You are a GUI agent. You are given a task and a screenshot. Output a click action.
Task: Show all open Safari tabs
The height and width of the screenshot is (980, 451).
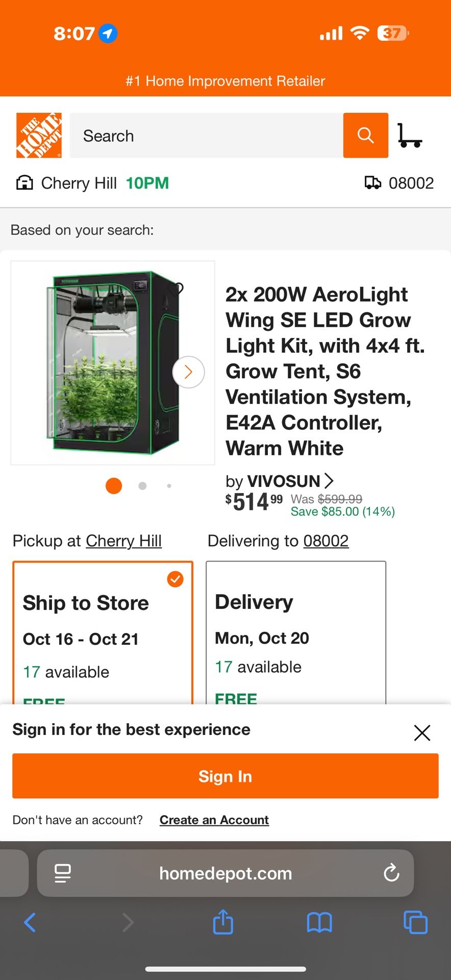click(415, 922)
